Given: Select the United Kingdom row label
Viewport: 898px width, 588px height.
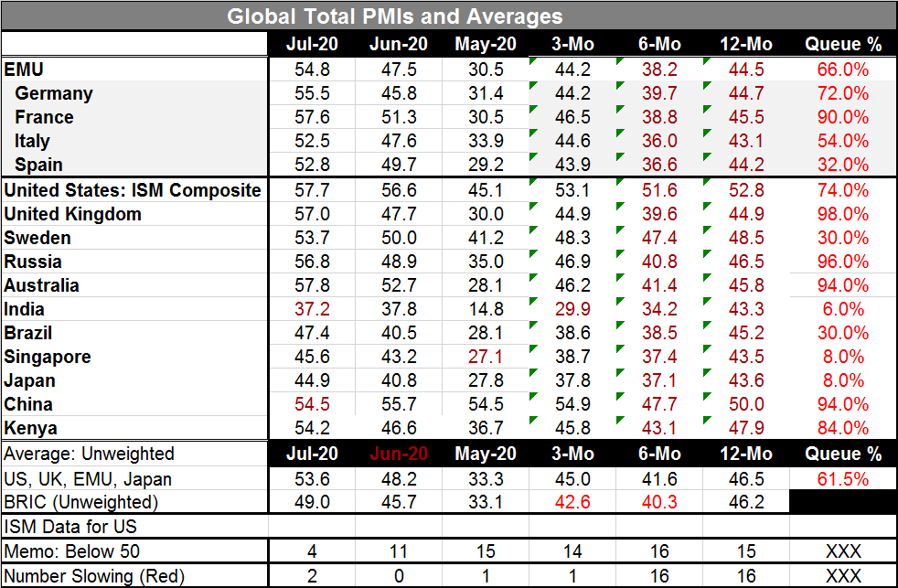Looking at the screenshot, I should (x=73, y=214).
